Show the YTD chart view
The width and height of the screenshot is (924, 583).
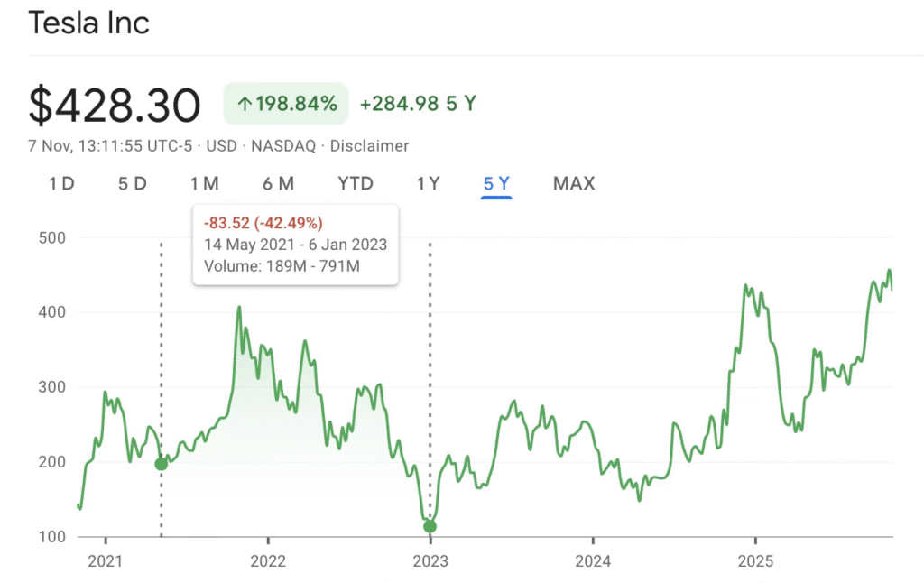point(355,184)
